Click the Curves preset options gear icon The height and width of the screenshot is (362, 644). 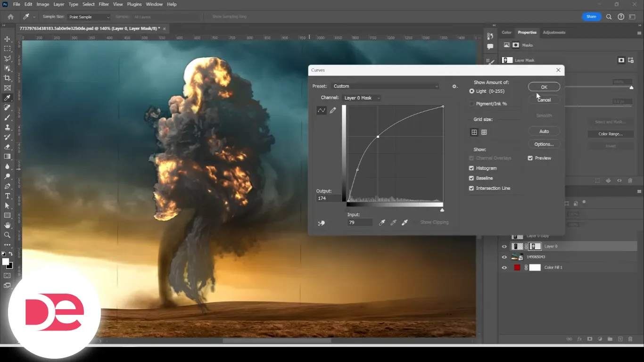coord(454,86)
